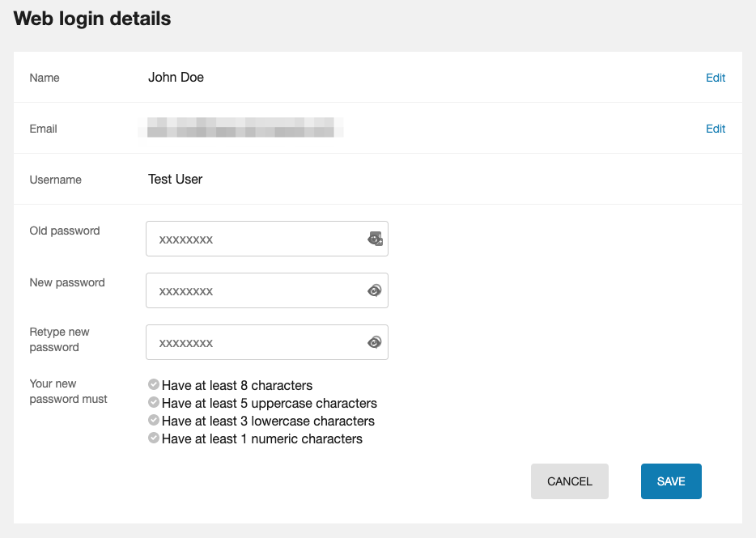Edit the Email address

pos(716,129)
